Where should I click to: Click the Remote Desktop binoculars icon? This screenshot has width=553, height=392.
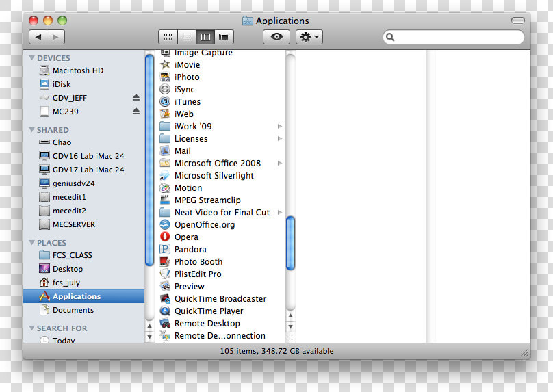(x=165, y=324)
